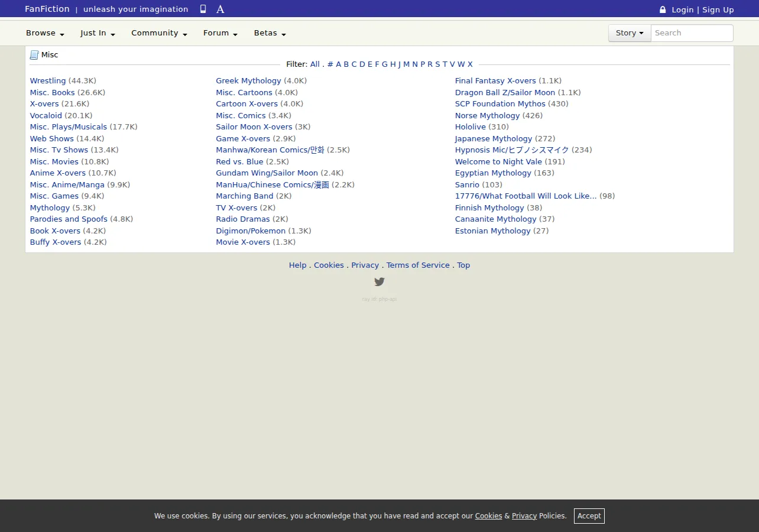Open Misc. Books category
Screen dimensions: 759x532
click(x=53, y=93)
